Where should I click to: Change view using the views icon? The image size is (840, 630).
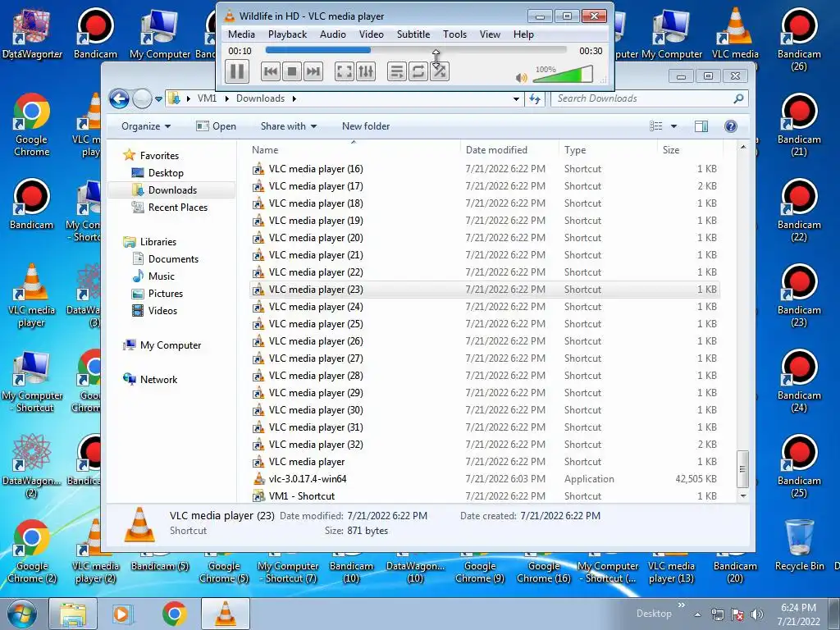pos(655,126)
